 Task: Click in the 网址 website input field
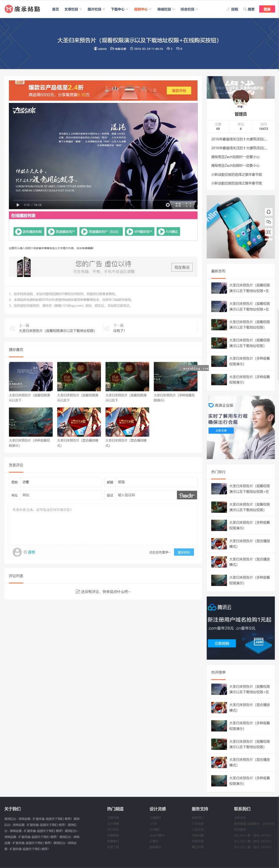pyautogui.click(x=60, y=495)
